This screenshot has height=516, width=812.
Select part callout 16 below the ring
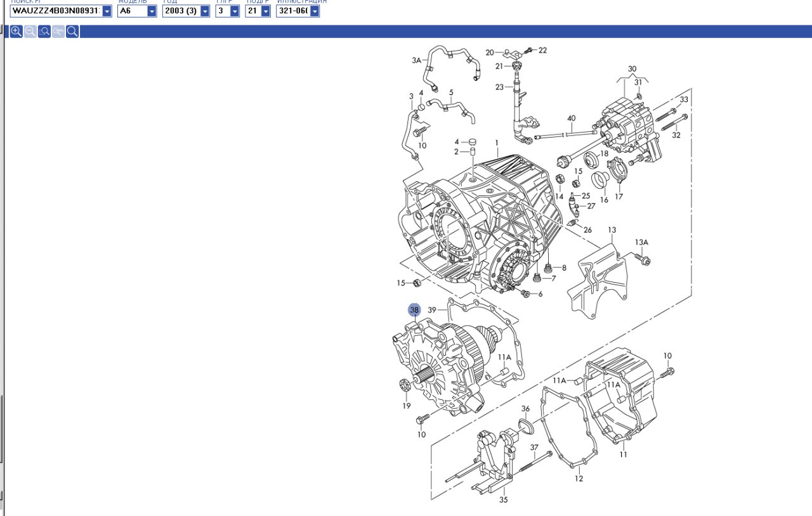[604, 200]
